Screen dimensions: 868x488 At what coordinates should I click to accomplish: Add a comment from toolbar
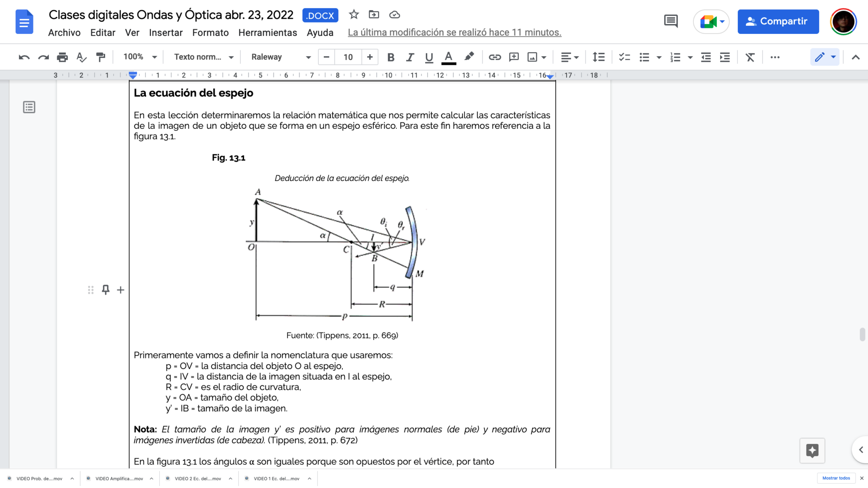514,57
